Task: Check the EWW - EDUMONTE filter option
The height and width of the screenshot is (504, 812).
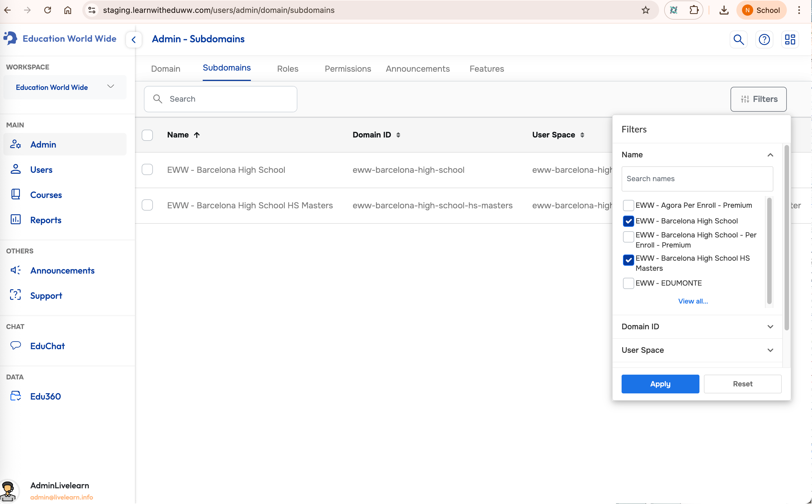Action: coord(628,283)
